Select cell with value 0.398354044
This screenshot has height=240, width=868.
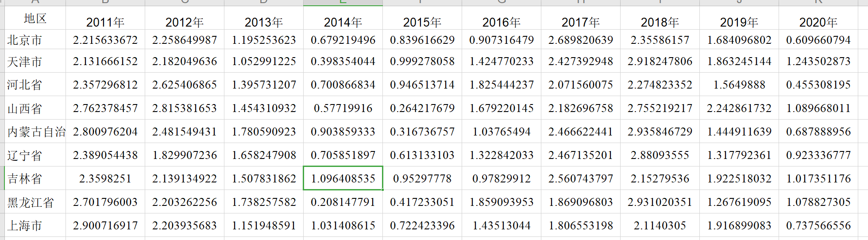coord(343,61)
